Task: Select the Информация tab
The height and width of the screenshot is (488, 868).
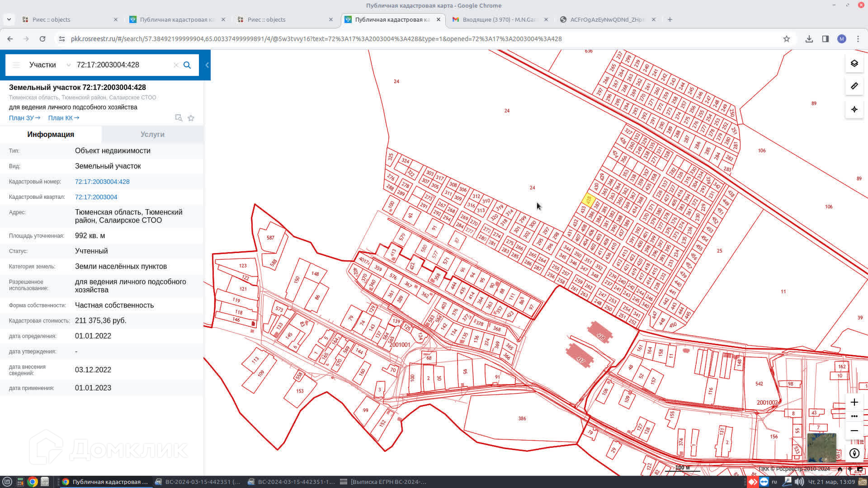Action: [51, 134]
